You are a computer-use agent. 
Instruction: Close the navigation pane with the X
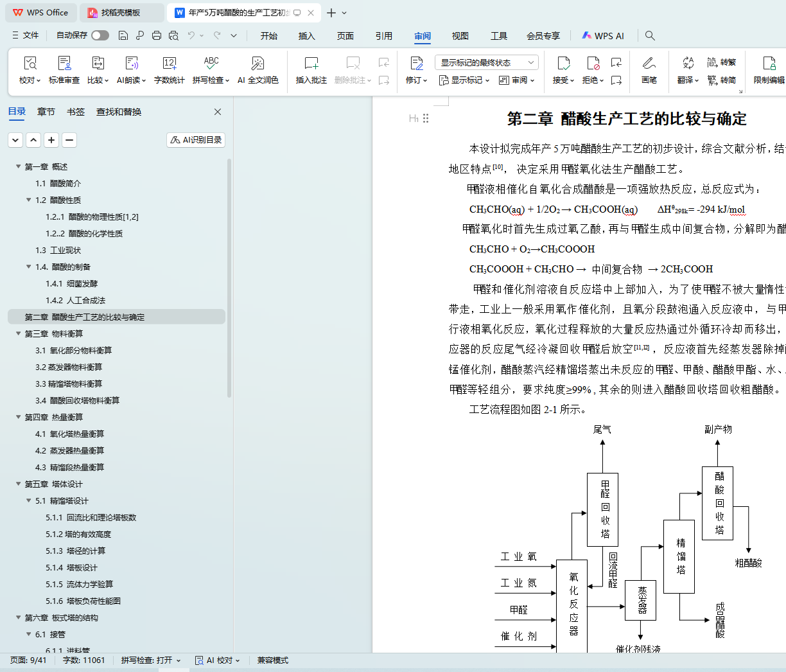[218, 112]
